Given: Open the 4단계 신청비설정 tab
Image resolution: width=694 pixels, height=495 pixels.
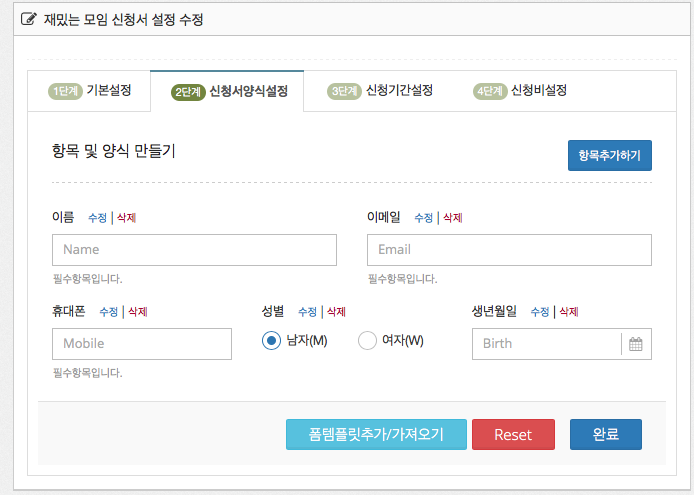Looking at the screenshot, I should pos(520,91).
